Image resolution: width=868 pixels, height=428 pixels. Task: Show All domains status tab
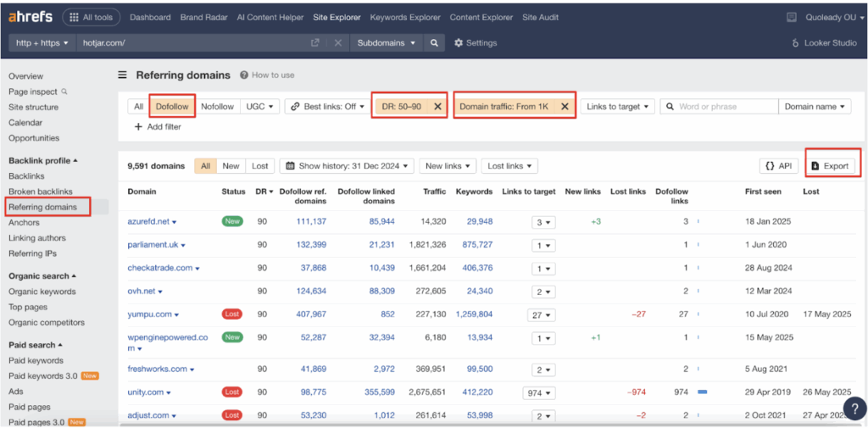205,165
